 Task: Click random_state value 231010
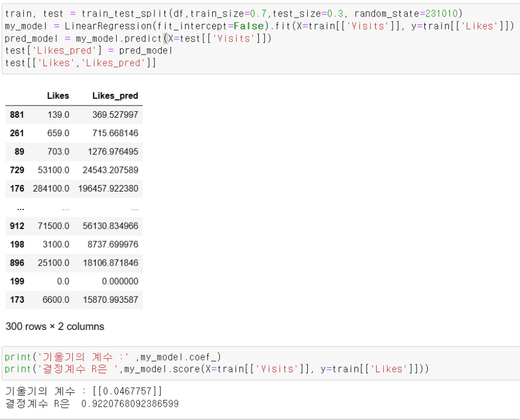[x=441, y=13]
